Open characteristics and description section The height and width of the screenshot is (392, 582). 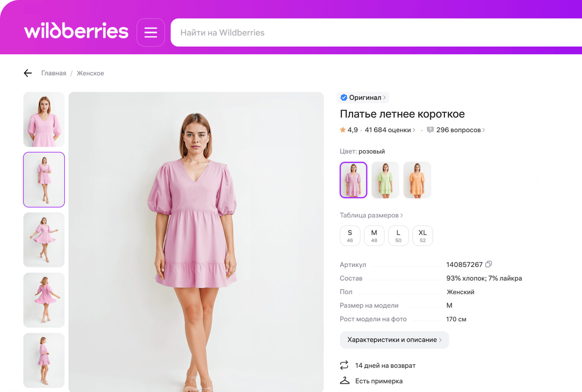point(394,340)
